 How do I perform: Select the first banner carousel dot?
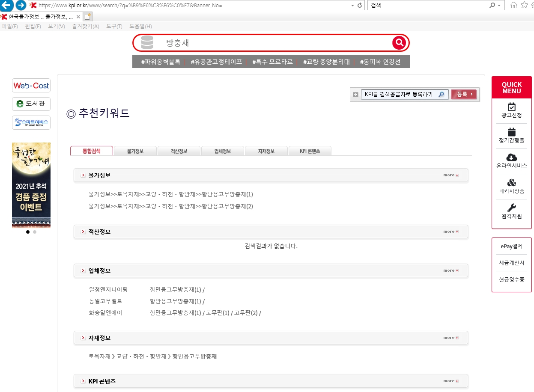28,232
